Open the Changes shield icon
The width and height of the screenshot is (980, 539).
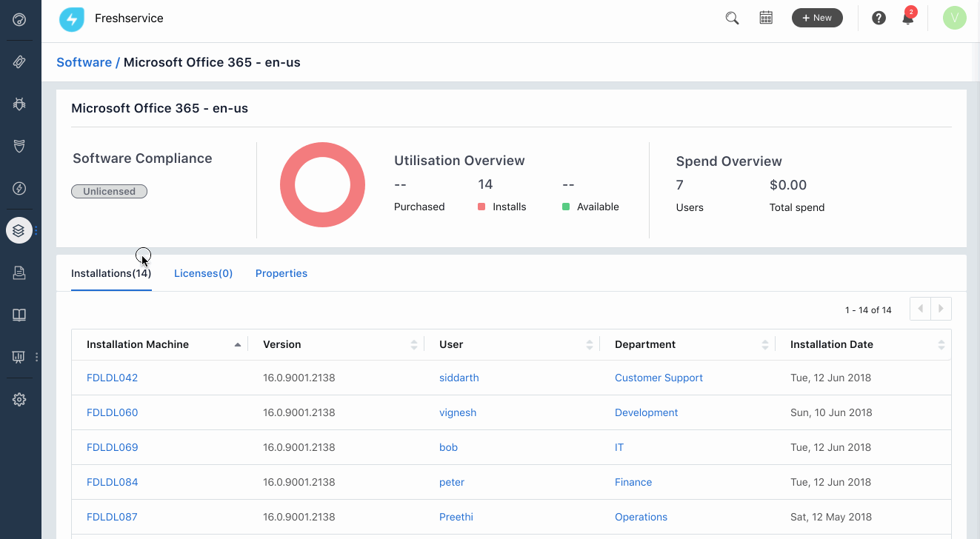[19, 146]
